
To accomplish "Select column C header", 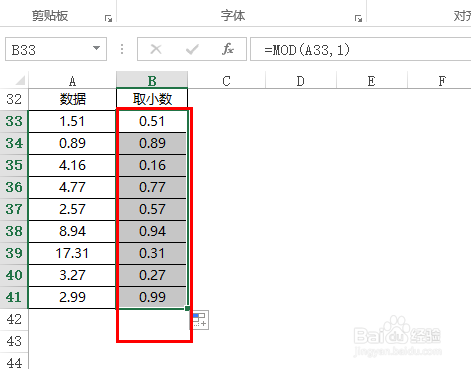I will point(227,81).
